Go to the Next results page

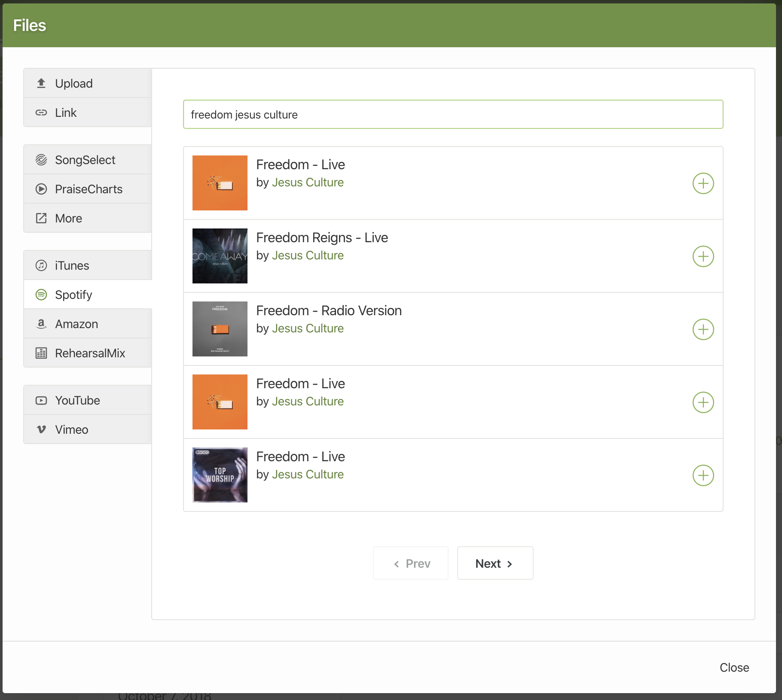tap(495, 563)
